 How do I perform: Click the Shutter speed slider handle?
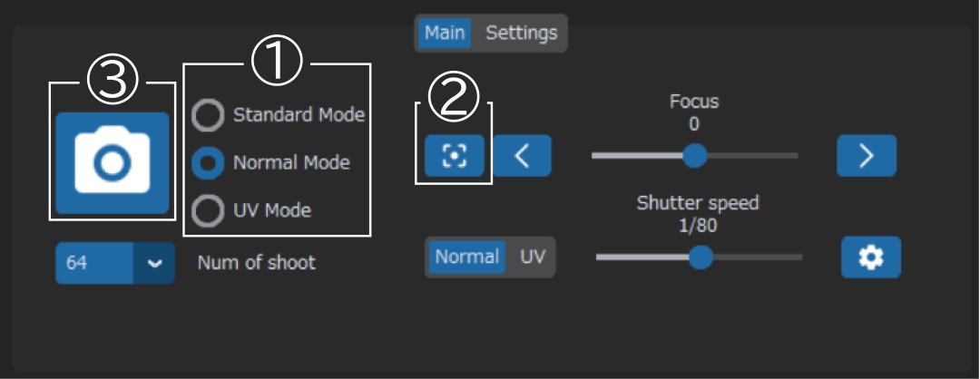(x=701, y=257)
